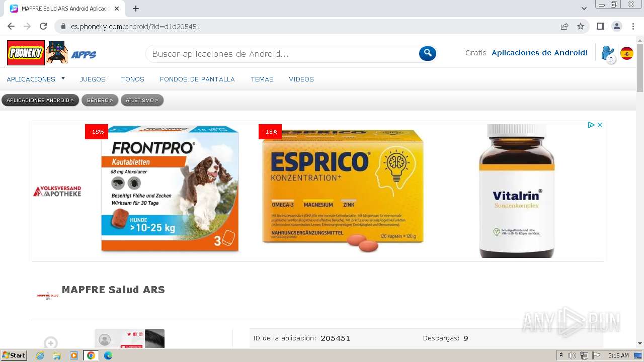This screenshot has width=644, height=362.
Task: Click the browser address bar
Action: point(312,26)
